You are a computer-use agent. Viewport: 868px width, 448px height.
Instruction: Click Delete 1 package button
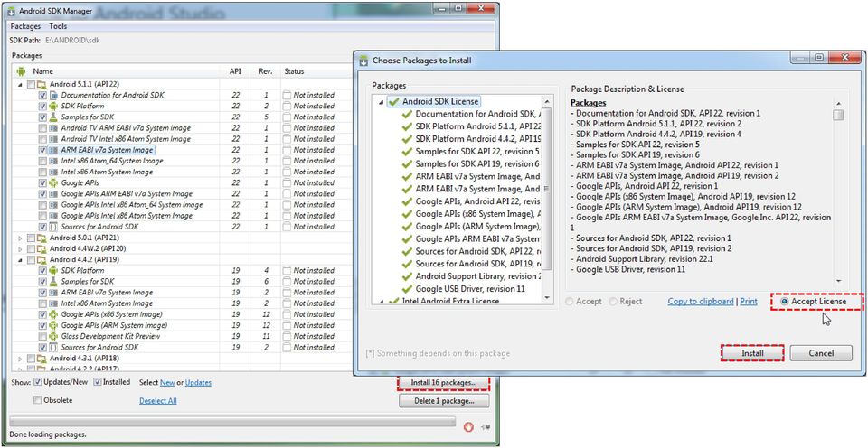pos(444,401)
